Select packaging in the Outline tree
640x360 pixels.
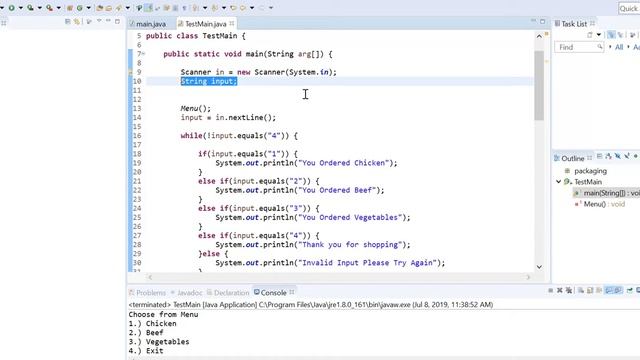[x=590, y=171]
